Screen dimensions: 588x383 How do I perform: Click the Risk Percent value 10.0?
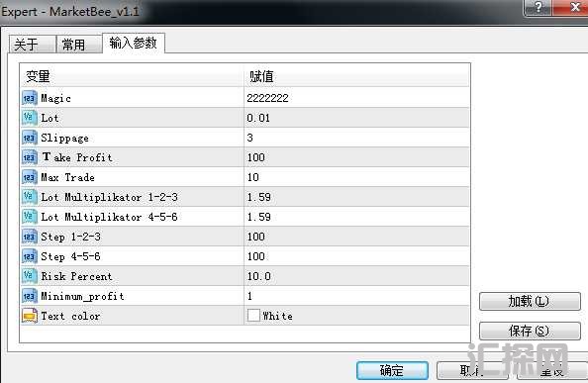(258, 276)
